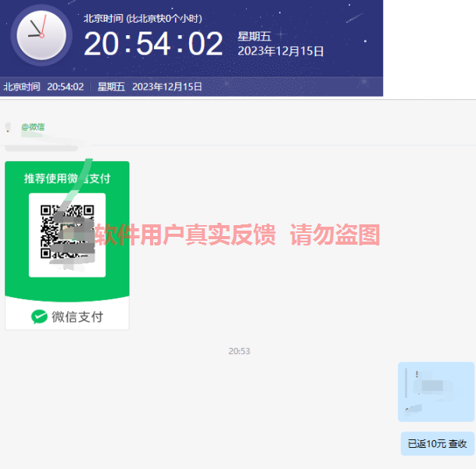This screenshot has height=469, width=476.
Task: Click the 2023年12月15日 date in the header
Action: coord(281,52)
